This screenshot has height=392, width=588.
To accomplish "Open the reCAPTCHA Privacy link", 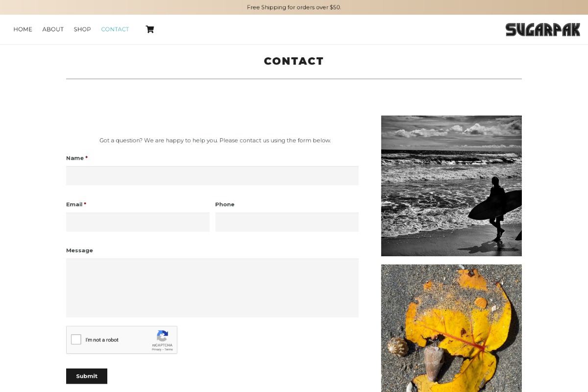I will pos(156,349).
